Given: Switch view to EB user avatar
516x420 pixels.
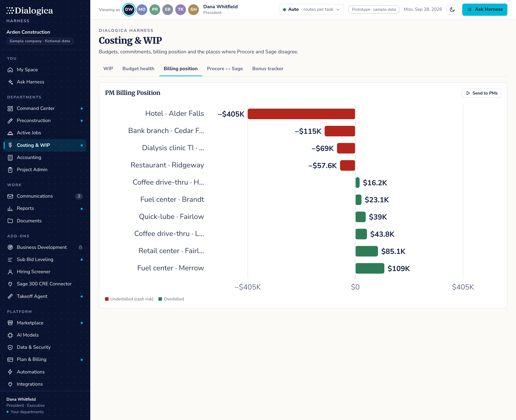Looking at the screenshot, I should pos(168,10).
